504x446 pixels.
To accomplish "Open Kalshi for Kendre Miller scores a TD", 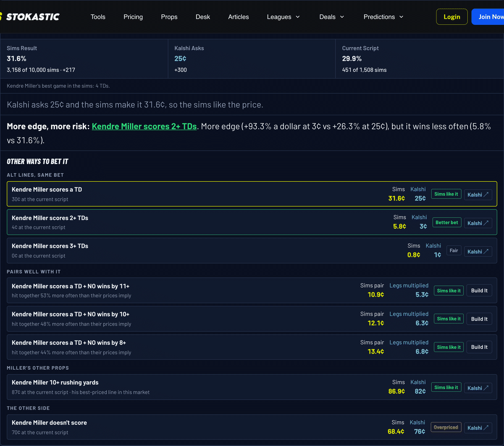I will coord(478,195).
